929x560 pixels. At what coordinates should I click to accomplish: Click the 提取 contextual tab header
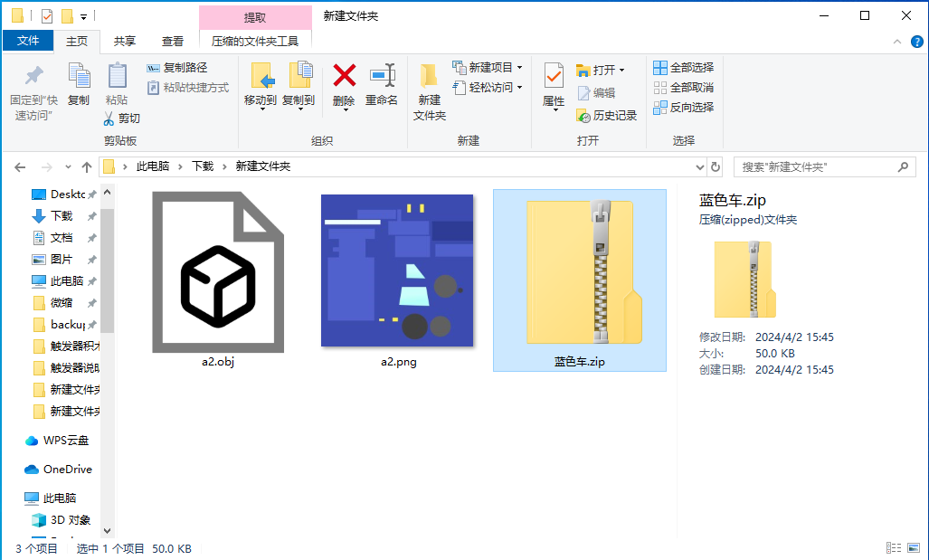point(255,18)
